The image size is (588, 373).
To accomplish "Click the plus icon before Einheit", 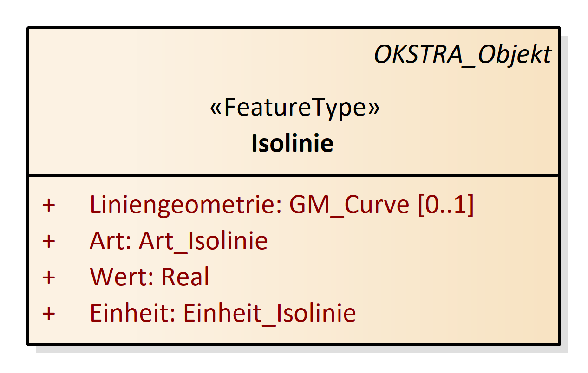I will coord(49,314).
